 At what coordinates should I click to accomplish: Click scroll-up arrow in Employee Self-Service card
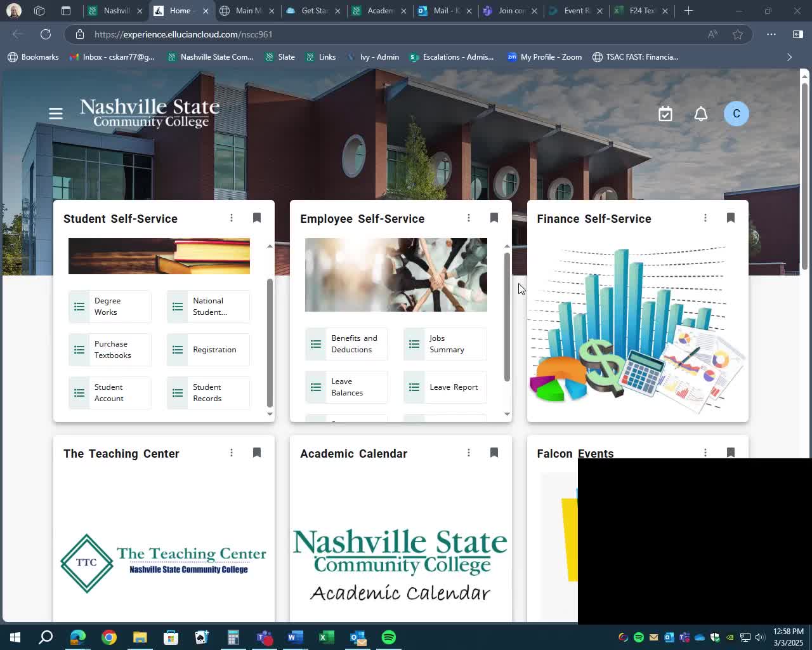click(507, 246)
